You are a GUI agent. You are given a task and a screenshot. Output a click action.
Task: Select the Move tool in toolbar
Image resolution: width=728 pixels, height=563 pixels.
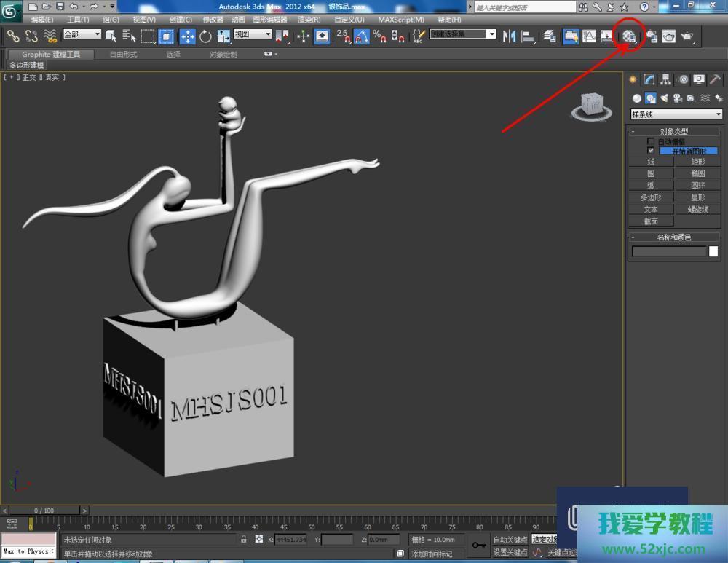tap(187, 36)
